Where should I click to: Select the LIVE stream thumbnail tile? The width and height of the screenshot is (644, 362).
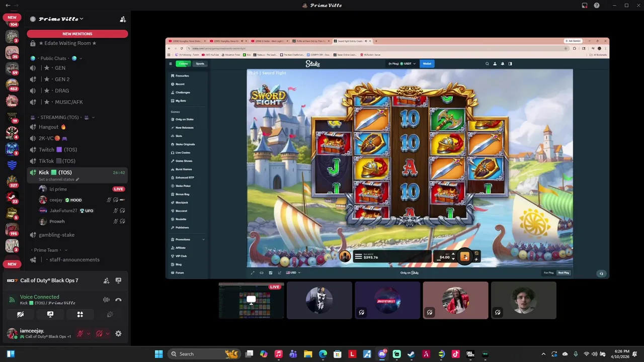click(x=251, y=300)
